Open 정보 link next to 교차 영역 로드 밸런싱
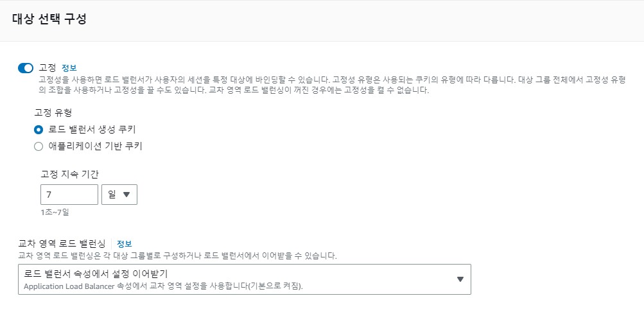This screenshot has width=644, height=314. (124, 243)
